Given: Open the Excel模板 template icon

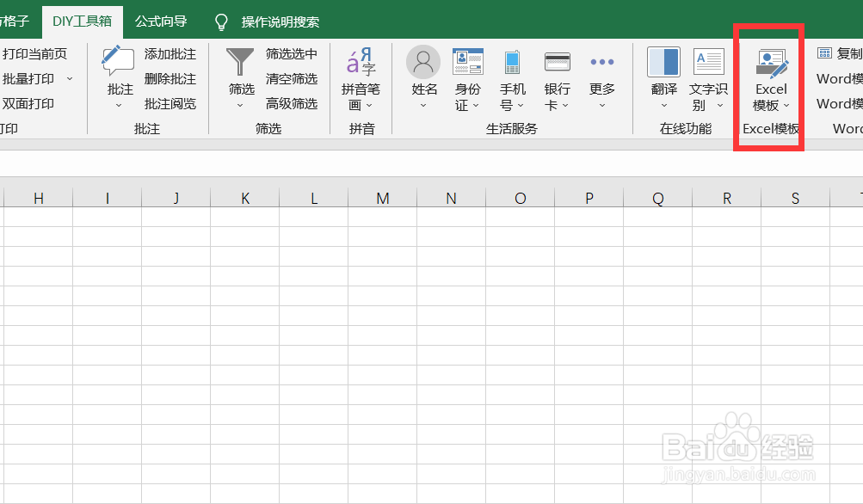Looking at the screenshot, I should (x=772, y=63).
